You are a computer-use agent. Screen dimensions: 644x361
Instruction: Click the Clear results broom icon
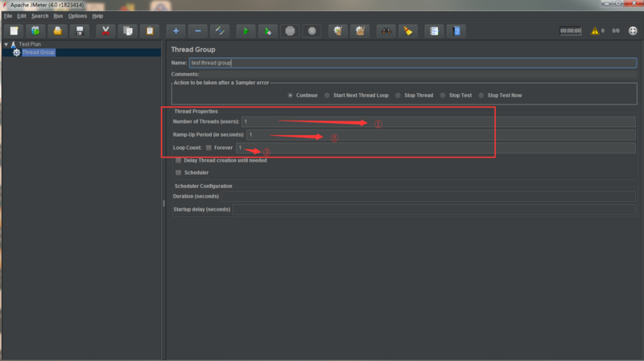click(338, 31)
